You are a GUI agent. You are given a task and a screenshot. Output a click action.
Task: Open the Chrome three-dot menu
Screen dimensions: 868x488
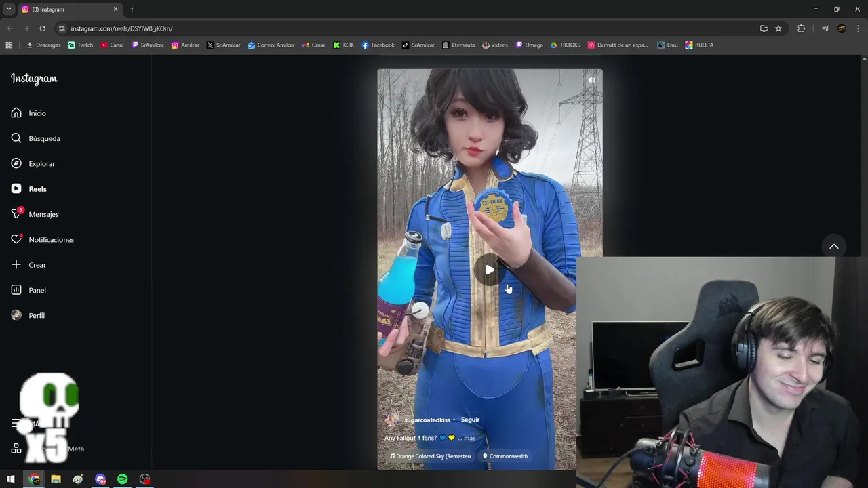[859, 28]
